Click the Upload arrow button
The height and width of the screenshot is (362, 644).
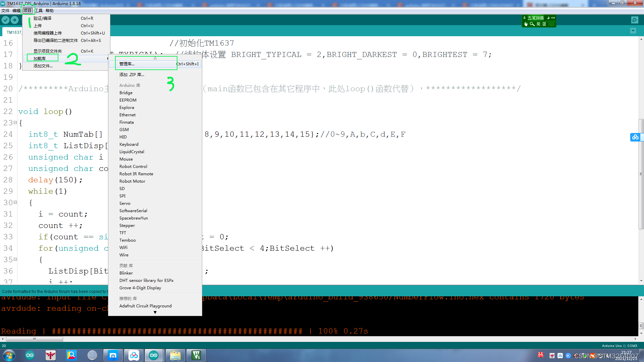click(x=14, y=20)
